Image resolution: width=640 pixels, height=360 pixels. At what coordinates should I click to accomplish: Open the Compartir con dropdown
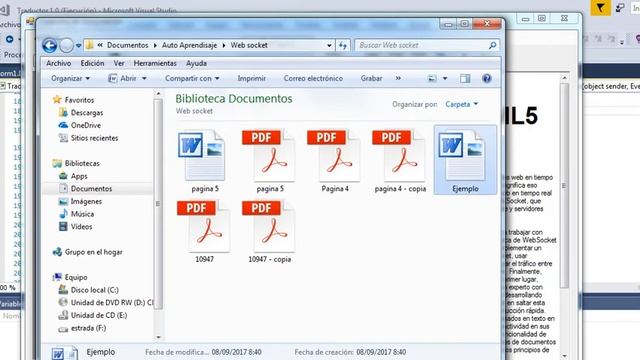pos(192,78)
